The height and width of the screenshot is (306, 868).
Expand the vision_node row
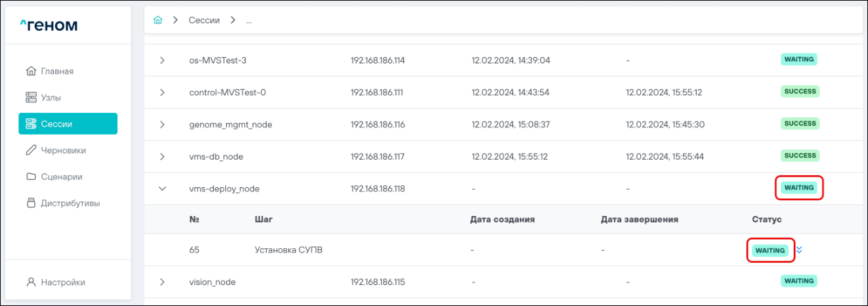tap(162, 282)
